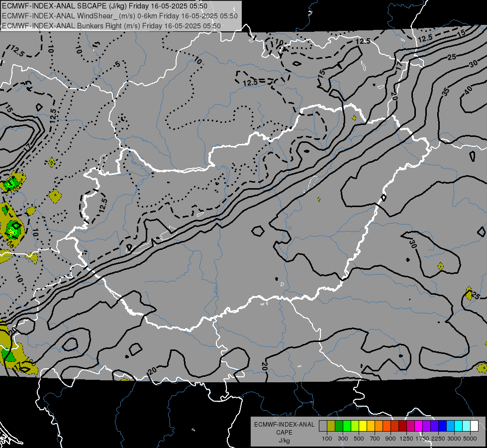The width and height of the screenshot is (487, 448).
Task: Select the bright green legend swatch
Action: [x=347, y=426]
